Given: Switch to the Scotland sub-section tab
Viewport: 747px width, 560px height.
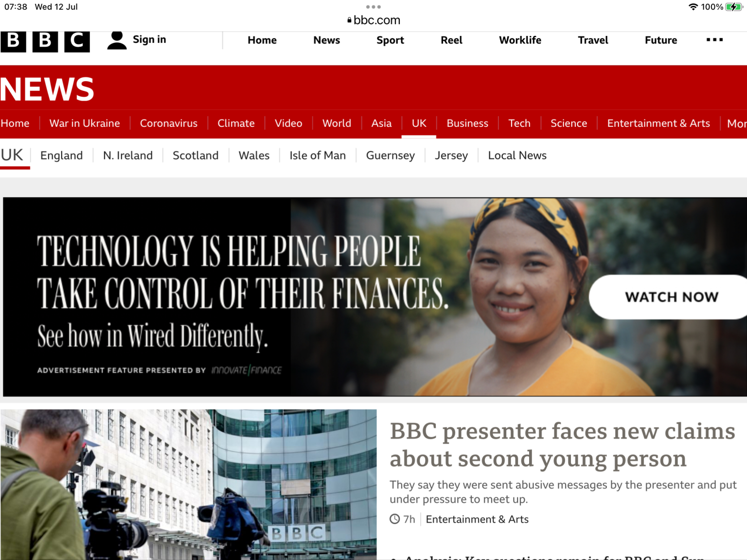Looking at the screenshot, I should pyautogui.click(x=196, y=156).
